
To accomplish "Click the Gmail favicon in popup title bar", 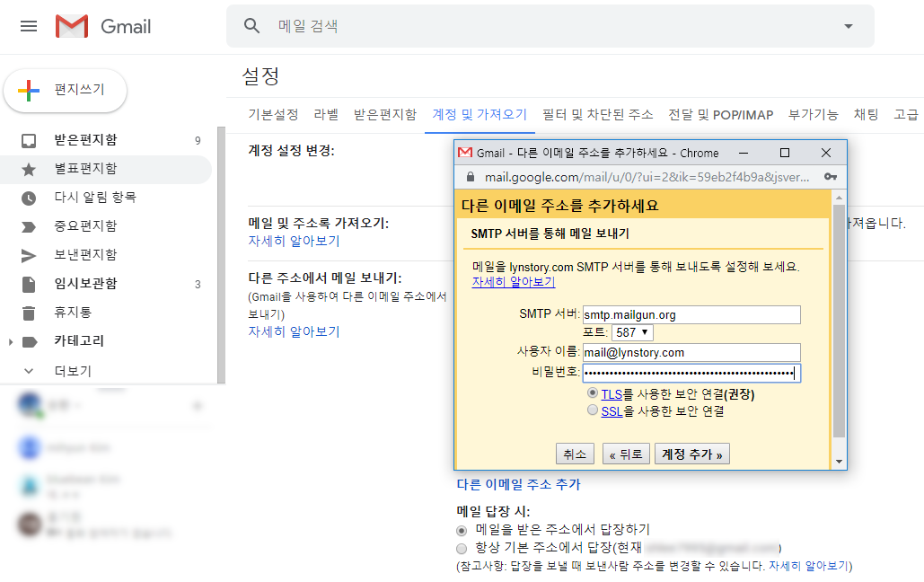I will tap(465, 153).
